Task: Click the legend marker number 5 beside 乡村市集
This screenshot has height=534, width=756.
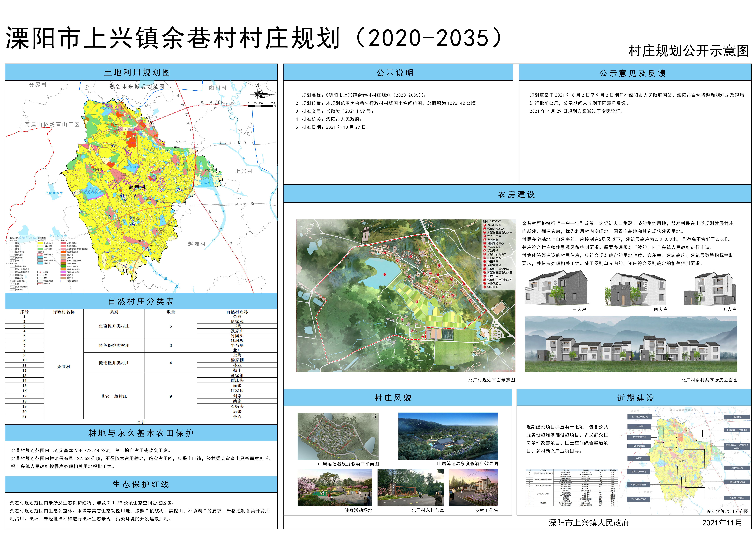Action: point(485,240)
